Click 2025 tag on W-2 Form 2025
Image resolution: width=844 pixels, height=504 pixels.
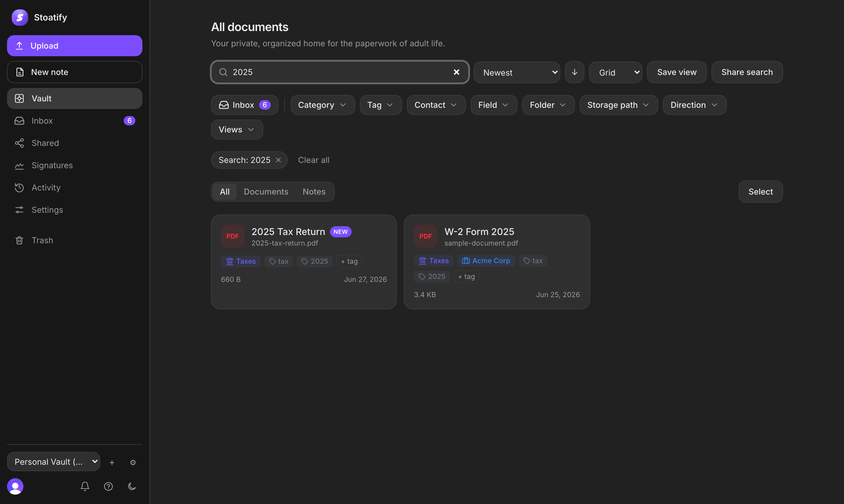432,276
